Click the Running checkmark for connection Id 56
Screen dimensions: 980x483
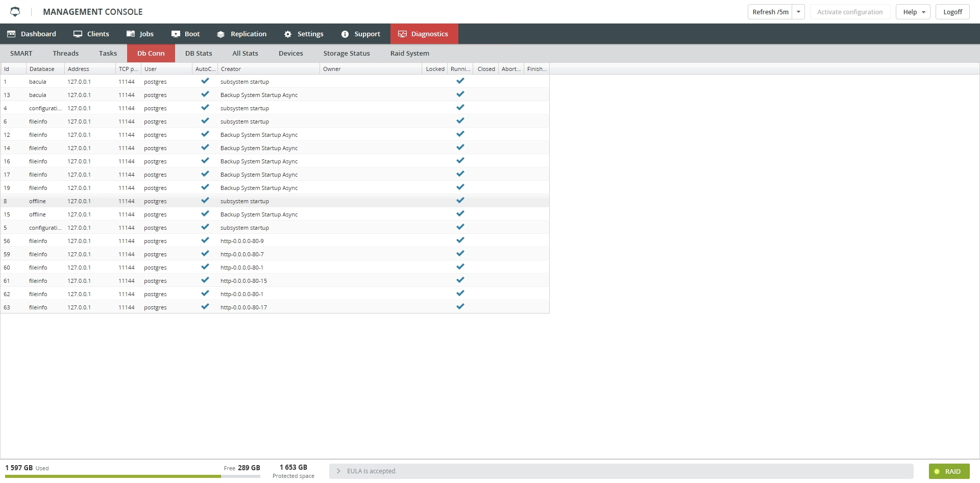460,240
